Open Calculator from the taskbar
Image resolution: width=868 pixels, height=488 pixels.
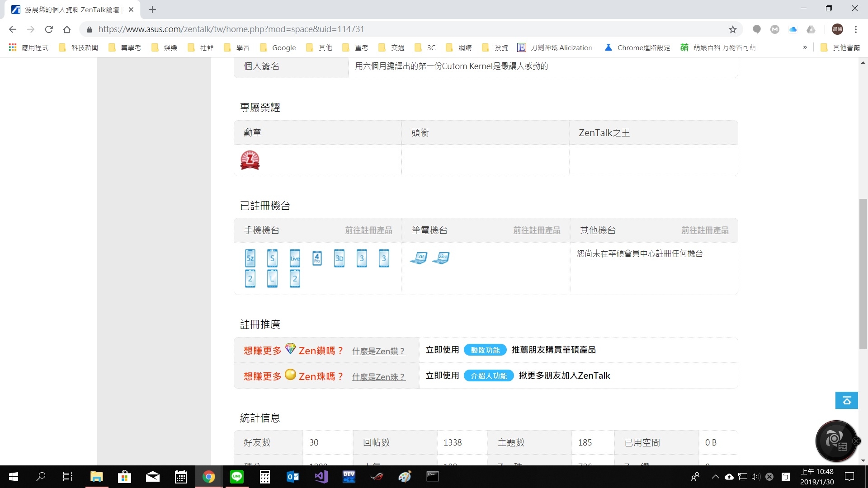264,477
